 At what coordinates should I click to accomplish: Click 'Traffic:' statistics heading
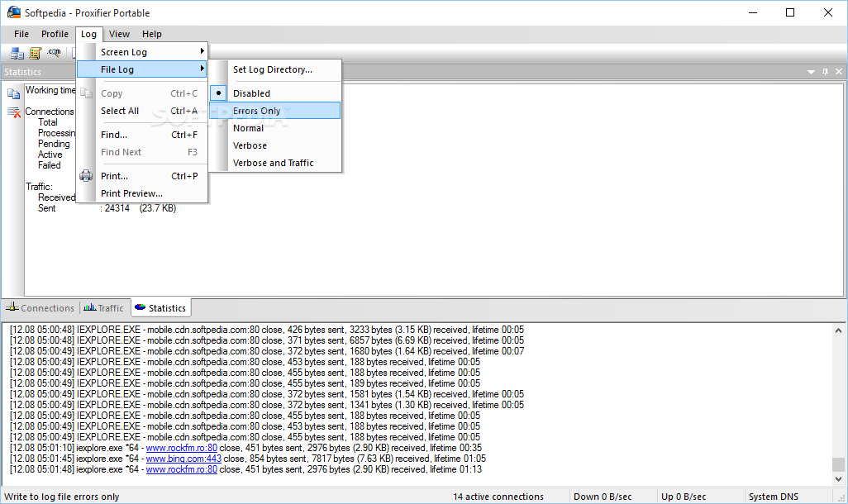point(39,187)
